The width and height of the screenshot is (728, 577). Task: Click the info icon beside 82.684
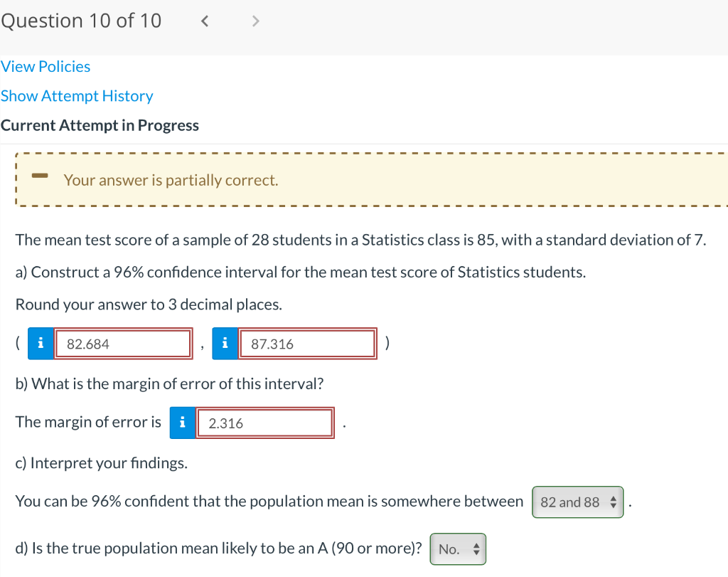40,343
